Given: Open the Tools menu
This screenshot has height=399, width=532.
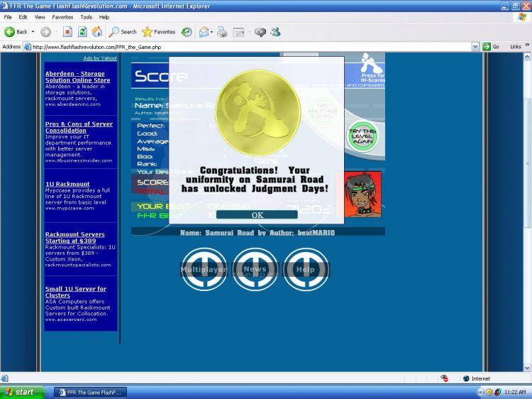Looking at the screenshot, I should 86,17.
